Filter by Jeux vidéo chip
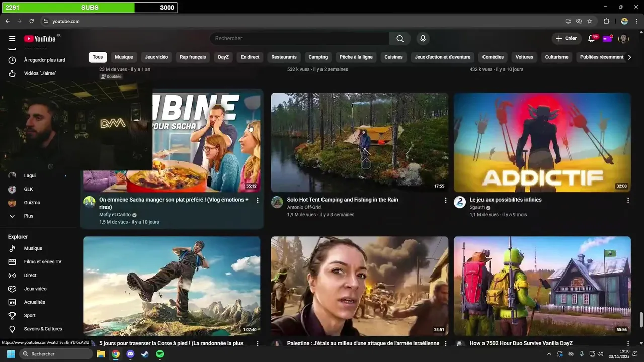The height and width of the screenshot is (362, 644). [156, 57]
